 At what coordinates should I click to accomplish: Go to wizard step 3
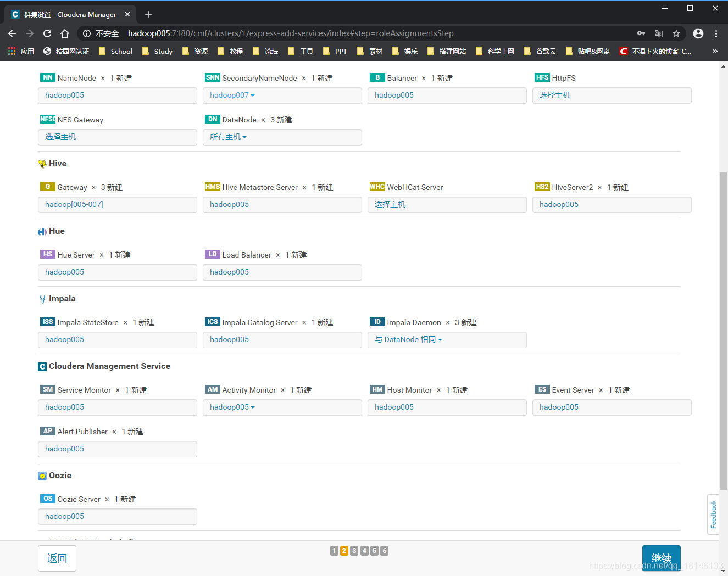(x=354, y=551)
